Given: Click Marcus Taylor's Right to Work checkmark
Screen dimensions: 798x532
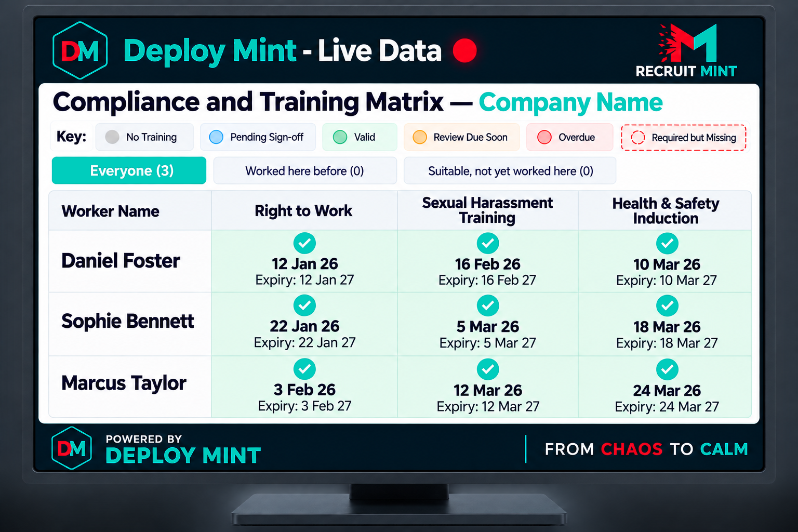Looking at the screenshot, I should pyautogui.click(x=304, y=369).
